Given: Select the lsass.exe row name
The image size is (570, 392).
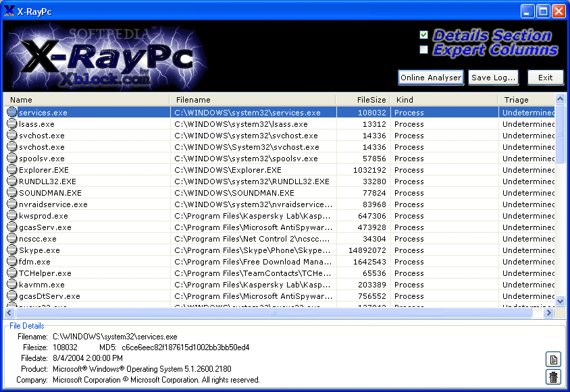Looking at the screenshot, I should coord(36,124).
